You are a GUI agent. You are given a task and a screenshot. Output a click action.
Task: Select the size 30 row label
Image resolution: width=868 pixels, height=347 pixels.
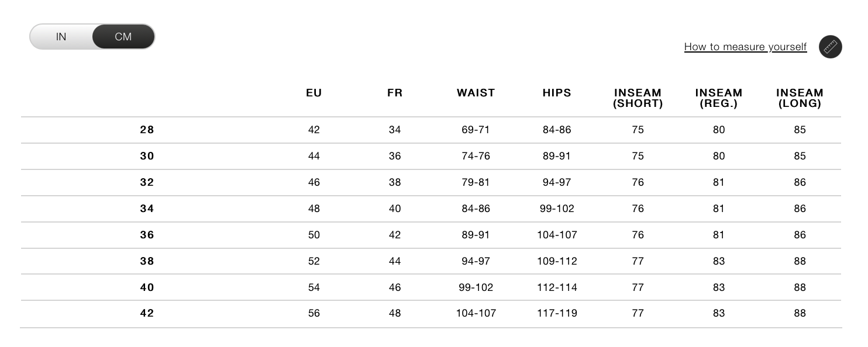[147, 156]
